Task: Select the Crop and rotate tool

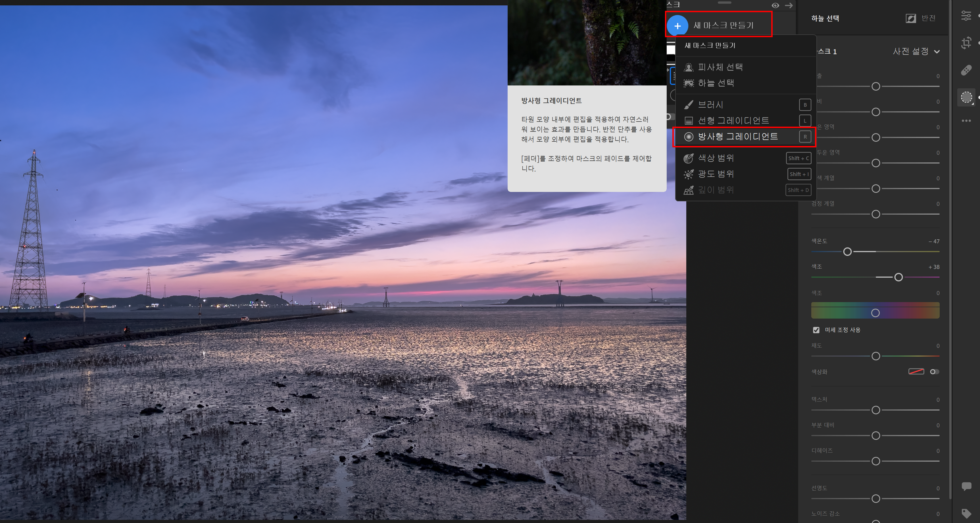Action: [966, 43]
